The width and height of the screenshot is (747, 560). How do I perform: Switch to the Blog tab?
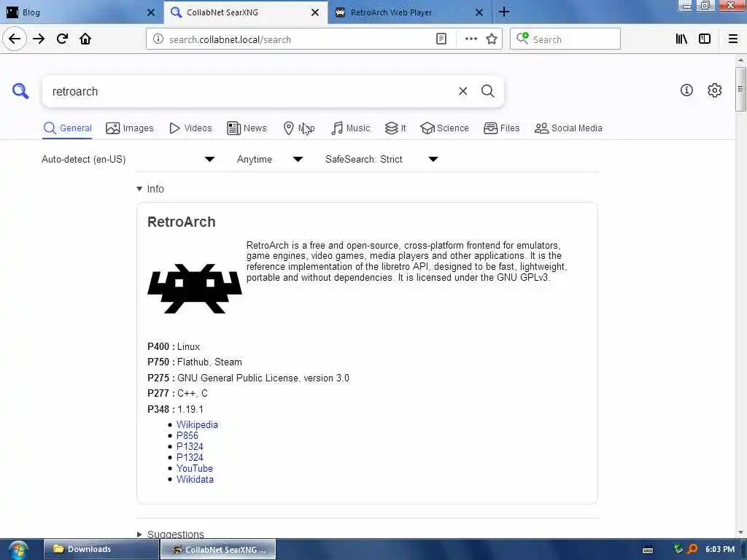[x=82, y=12]
